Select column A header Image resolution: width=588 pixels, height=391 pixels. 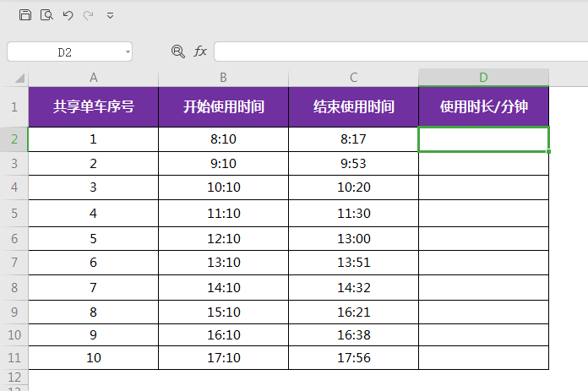[x=93, y=78]
